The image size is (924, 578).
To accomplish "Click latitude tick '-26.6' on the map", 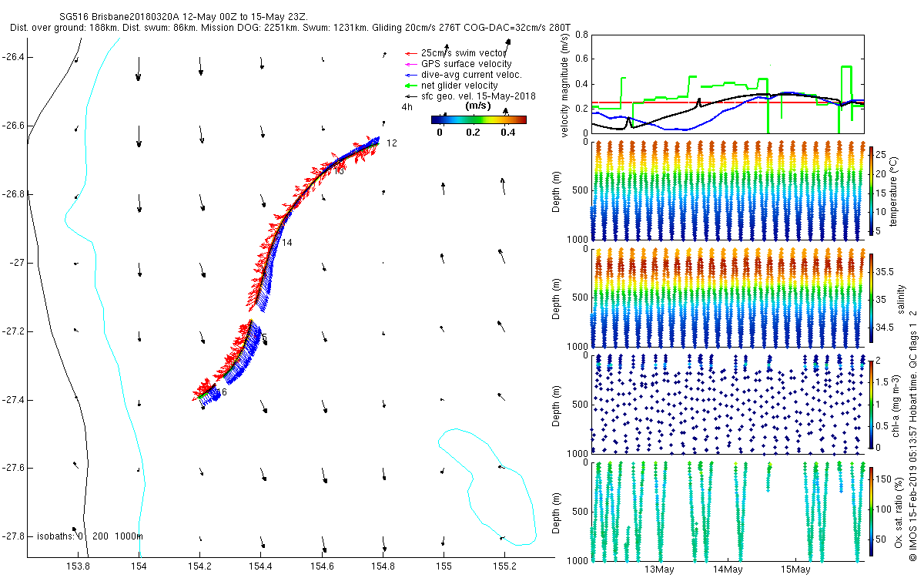I will (x=12, y=126).
